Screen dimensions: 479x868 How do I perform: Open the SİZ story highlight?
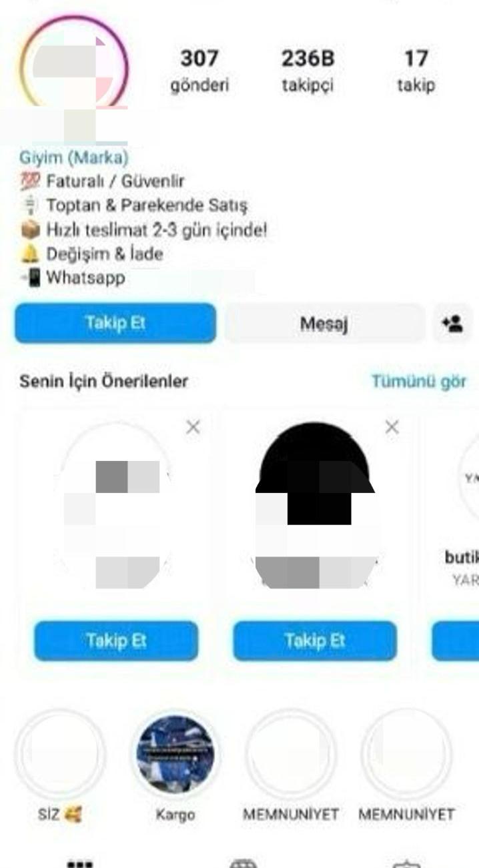pyautogui.click(x=60, y=754)
